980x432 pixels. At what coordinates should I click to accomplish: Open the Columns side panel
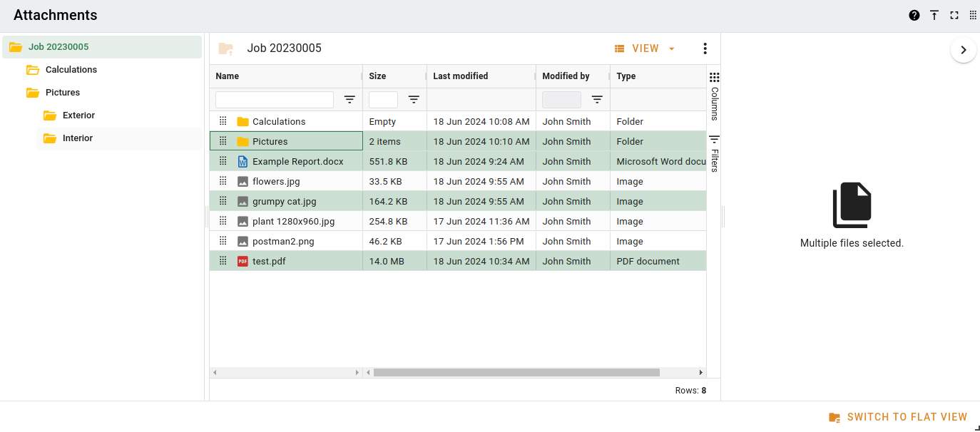714,93
